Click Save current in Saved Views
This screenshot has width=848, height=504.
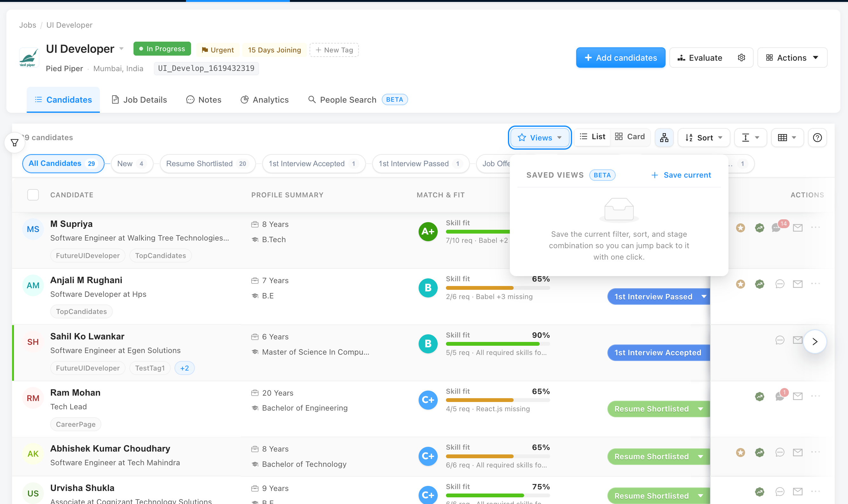coord(681,175)
